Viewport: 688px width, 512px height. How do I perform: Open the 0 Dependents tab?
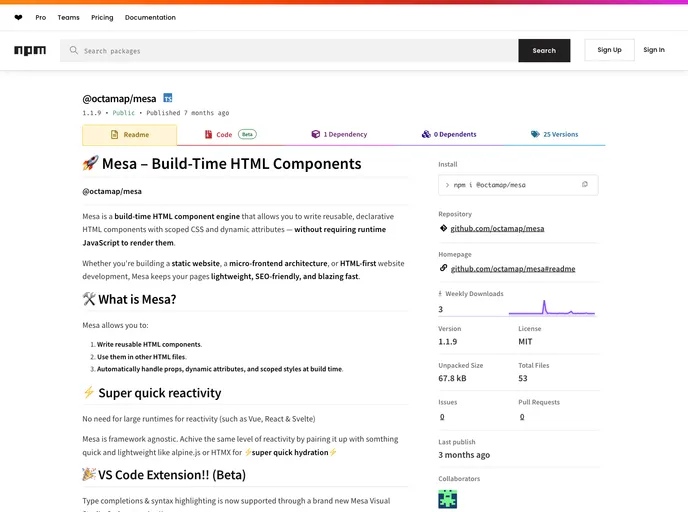click(x=449, y=134)
